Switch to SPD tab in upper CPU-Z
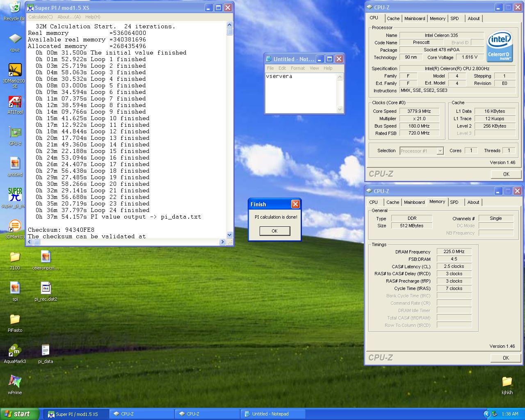This screenshot has height=420, width=525. tap(454, 18)
